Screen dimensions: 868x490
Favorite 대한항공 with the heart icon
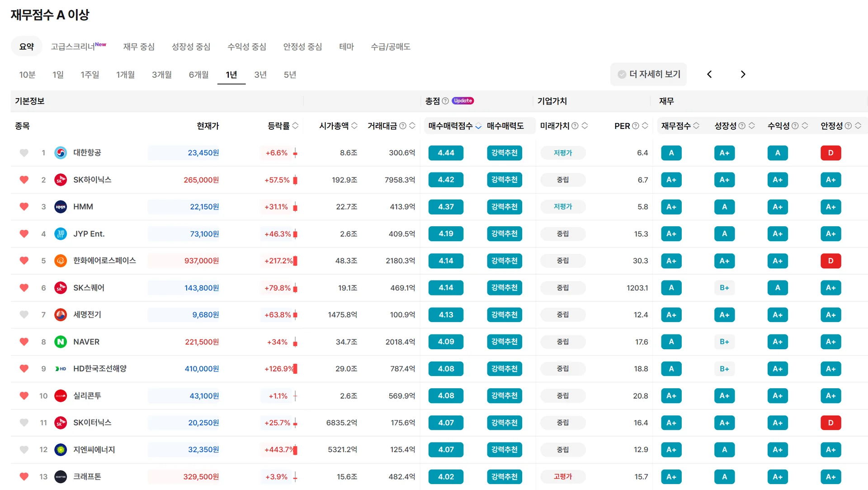point(24,153)
